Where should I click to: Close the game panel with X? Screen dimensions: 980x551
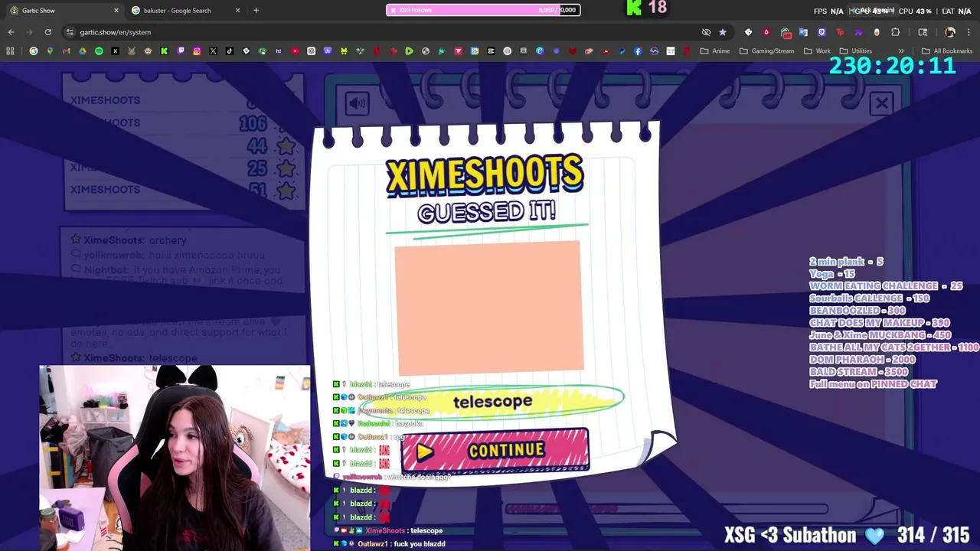[x=882, y=103]
